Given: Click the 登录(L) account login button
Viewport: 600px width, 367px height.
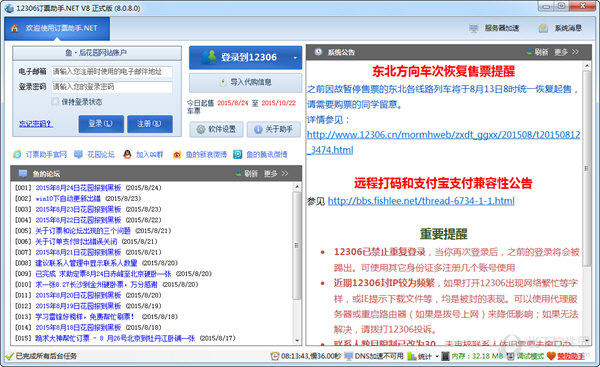Looking at the screenshot, I should (x=101, y=124).
